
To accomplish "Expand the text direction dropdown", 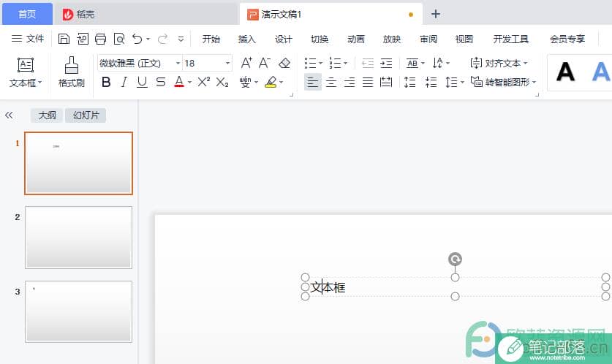I will [x=447, y=63].
